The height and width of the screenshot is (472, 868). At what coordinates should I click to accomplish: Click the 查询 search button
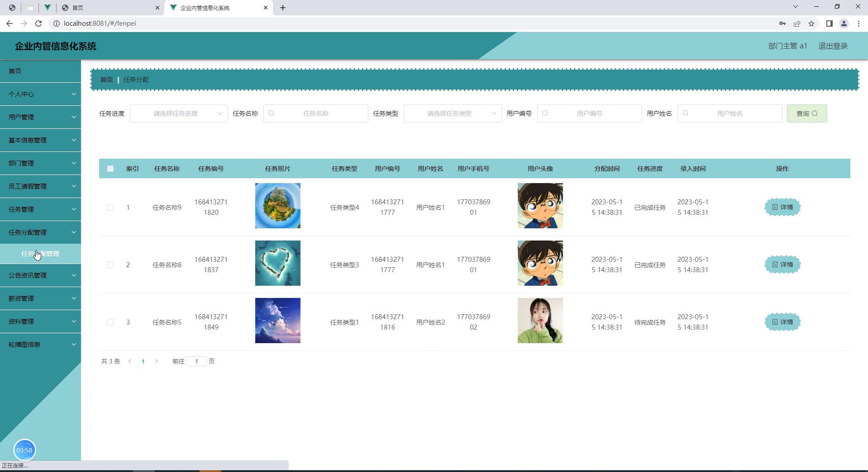coord(807,113)
